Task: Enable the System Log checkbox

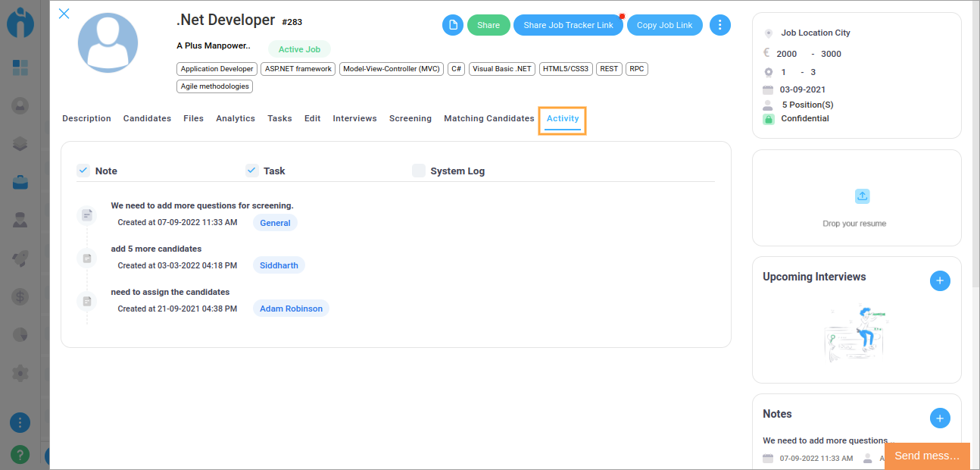Action: 419,171
